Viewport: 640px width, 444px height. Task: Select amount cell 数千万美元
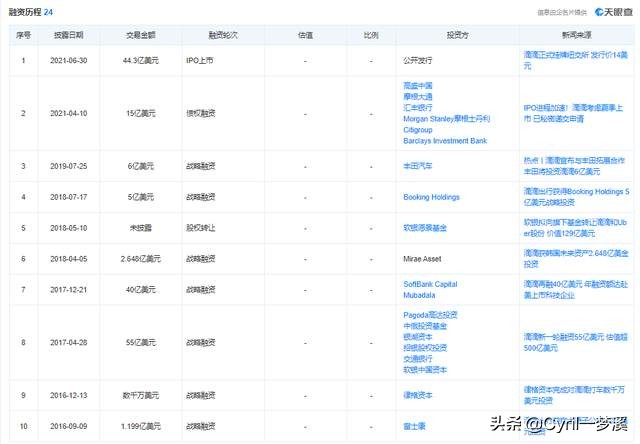point(140,395)
